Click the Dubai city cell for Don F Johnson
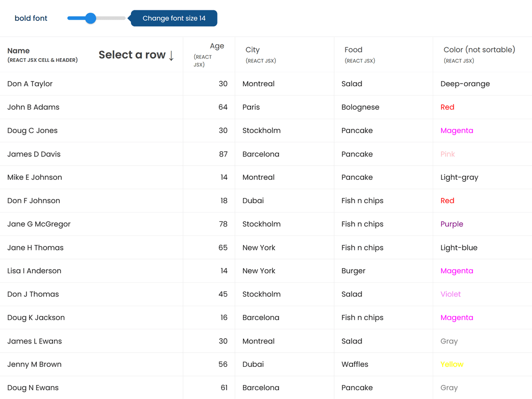 [253, 201]
